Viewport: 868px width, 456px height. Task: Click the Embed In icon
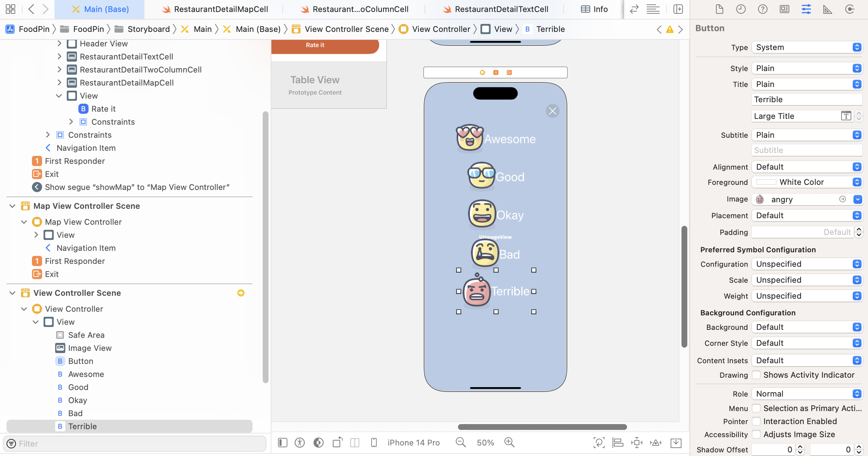click(676, 443)
